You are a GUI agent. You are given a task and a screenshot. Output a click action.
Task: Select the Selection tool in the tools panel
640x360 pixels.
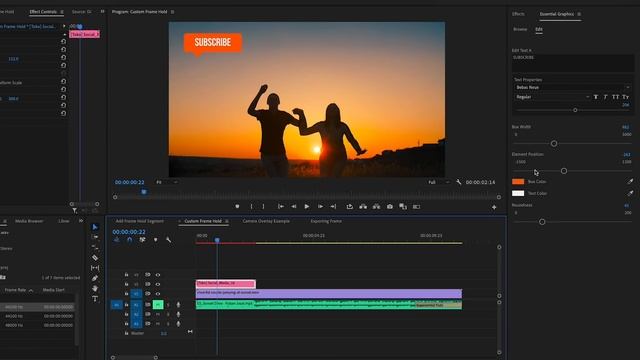click(x=95, y=227)
